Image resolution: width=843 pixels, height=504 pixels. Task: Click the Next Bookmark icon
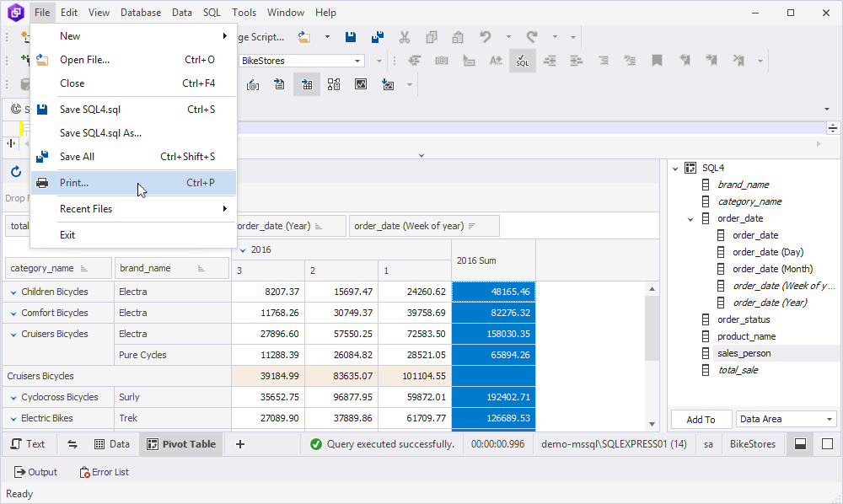point(711,61)
